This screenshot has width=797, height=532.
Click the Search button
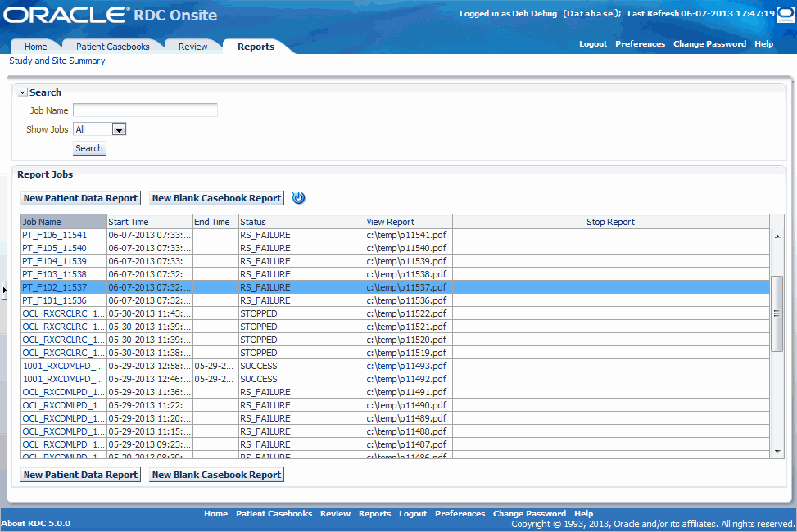click(x=88, y=148)
